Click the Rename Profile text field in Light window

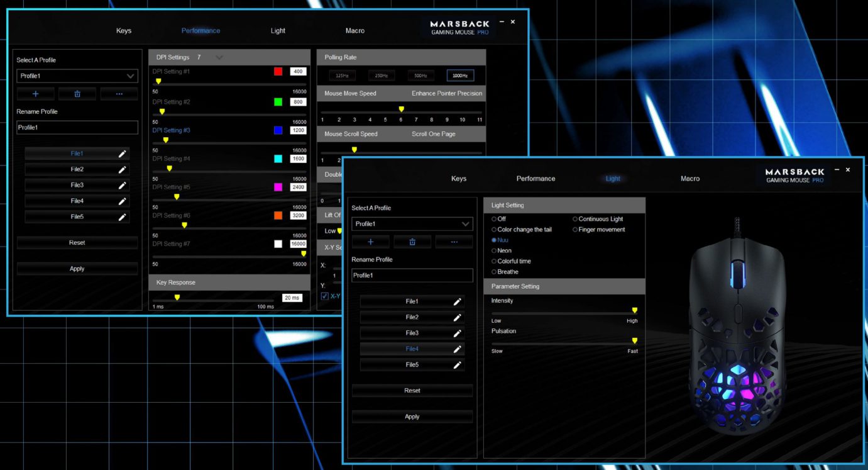(412, 276)
